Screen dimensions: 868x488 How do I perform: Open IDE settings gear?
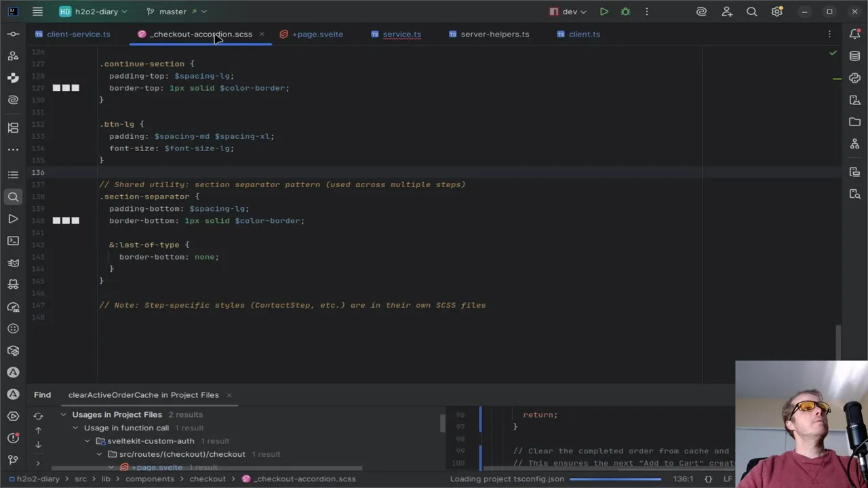point(776,12)
